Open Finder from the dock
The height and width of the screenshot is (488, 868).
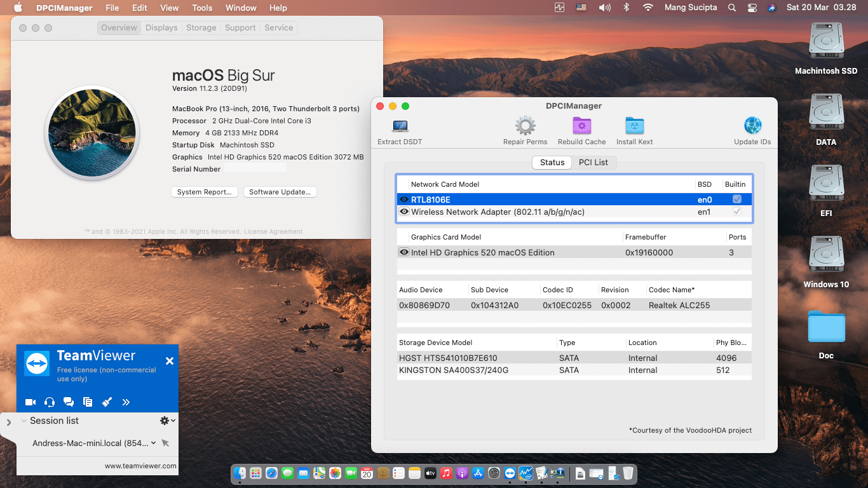tap(240, 473)
